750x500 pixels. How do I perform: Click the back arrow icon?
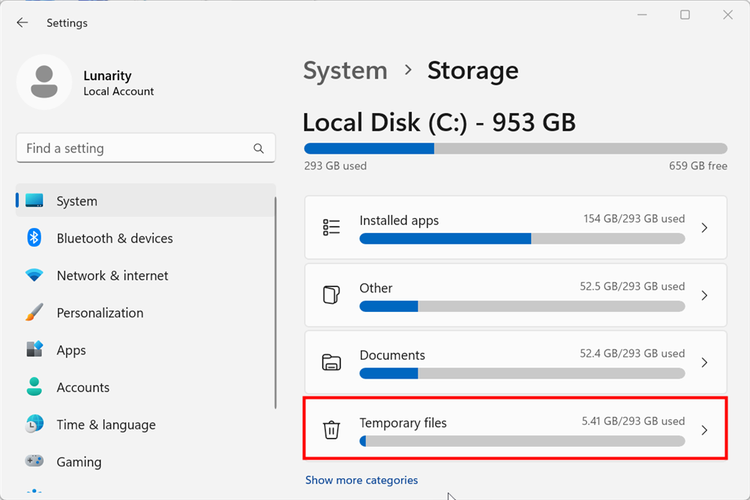click(x=22, y=22)
